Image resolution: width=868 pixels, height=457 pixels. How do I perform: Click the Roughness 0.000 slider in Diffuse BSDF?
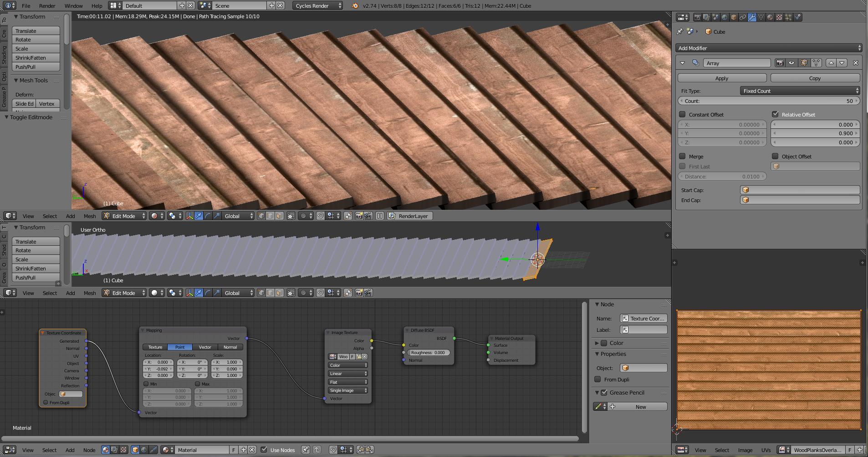tap(428, 353)
